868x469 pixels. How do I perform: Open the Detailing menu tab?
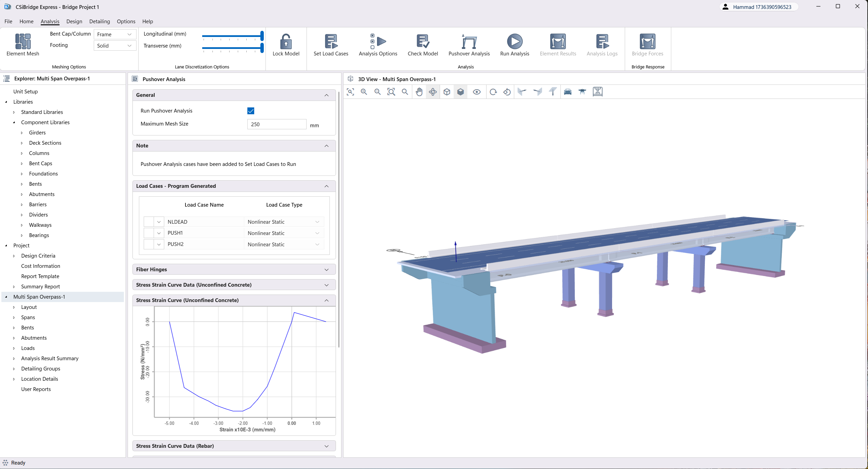100,21
